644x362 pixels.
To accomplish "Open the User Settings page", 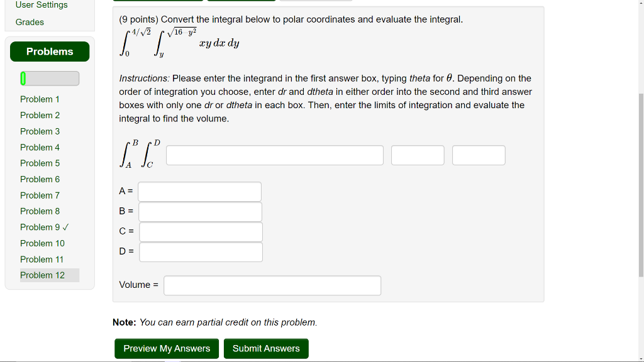I will point(41,5).
